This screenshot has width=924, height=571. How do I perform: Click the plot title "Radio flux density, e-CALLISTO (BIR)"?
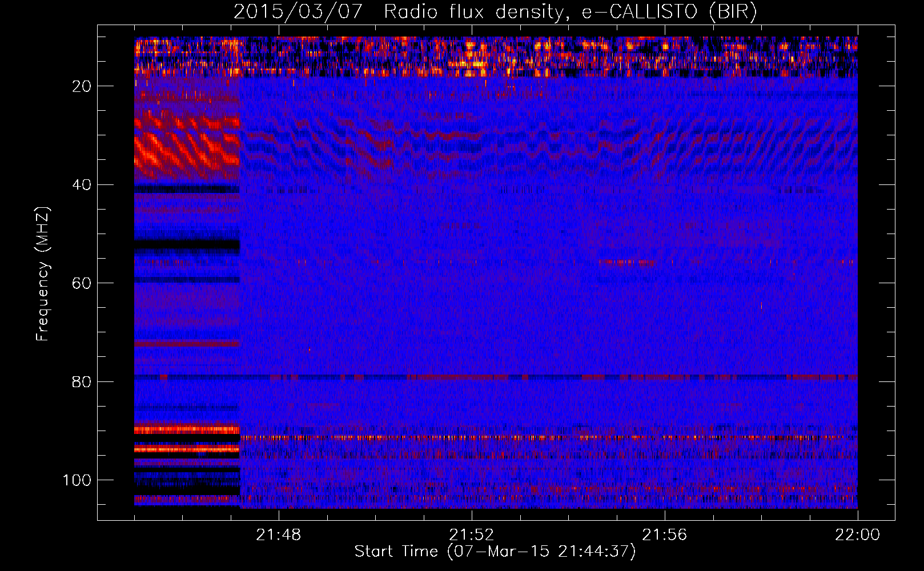[570, 12]
